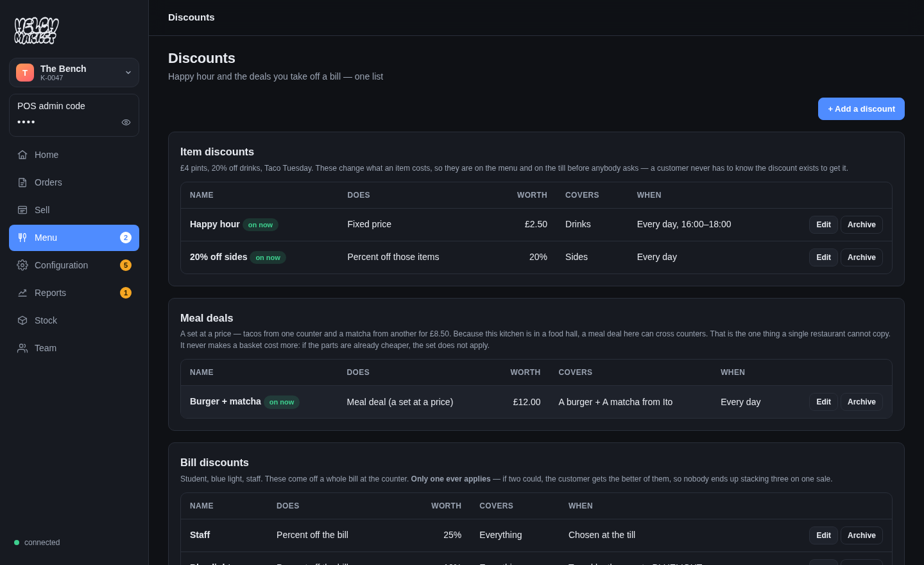
Task: Click the £12.00 worth value
Action: tap(527, 402)
